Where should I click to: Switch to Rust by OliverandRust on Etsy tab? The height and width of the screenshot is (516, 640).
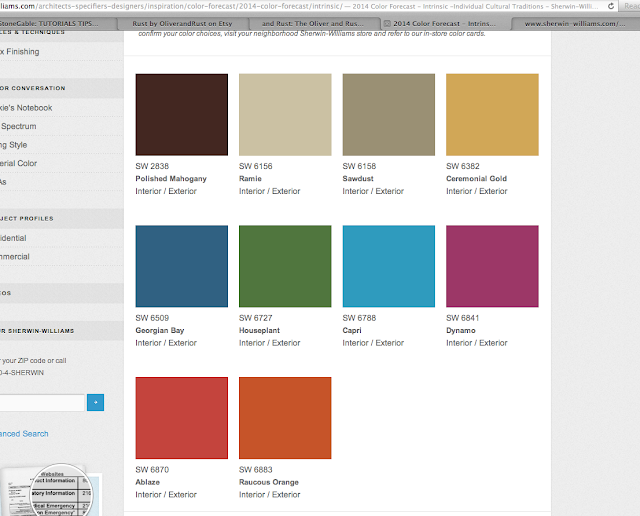pos(182,24)
